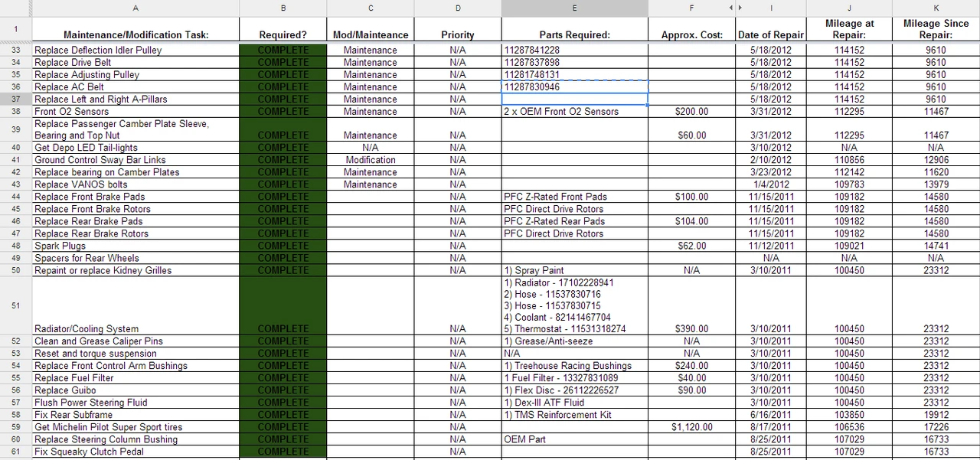
Task: Select column B header
Action: [x=283, y=8]
